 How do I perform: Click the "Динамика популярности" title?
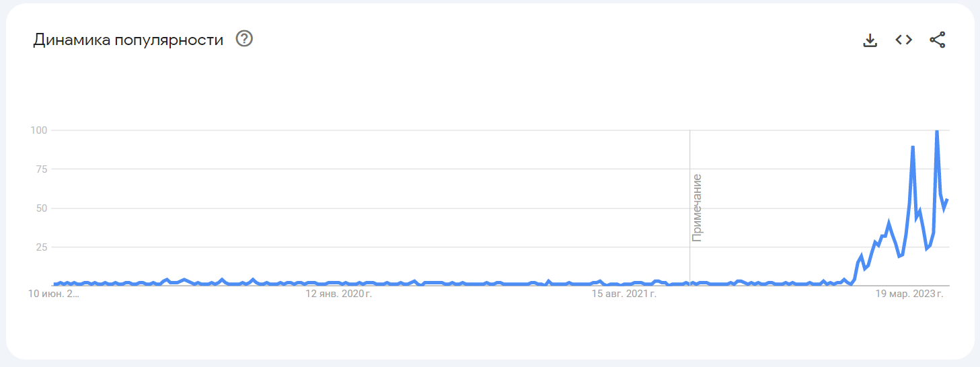pos(128,40)
